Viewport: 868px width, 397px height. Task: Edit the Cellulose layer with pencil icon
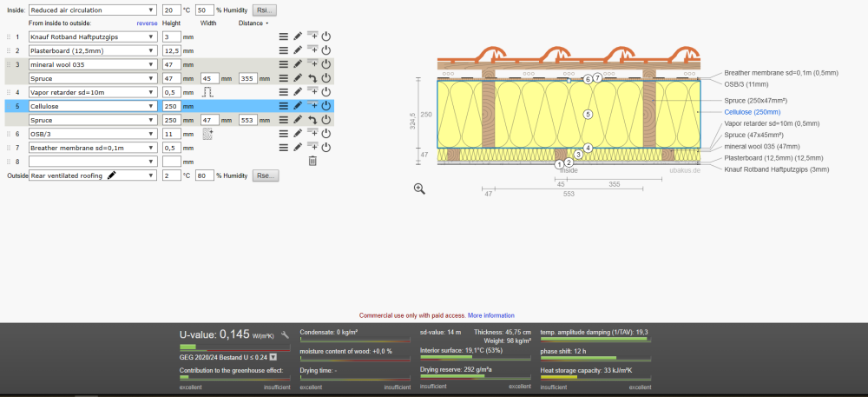click(298, 105)
